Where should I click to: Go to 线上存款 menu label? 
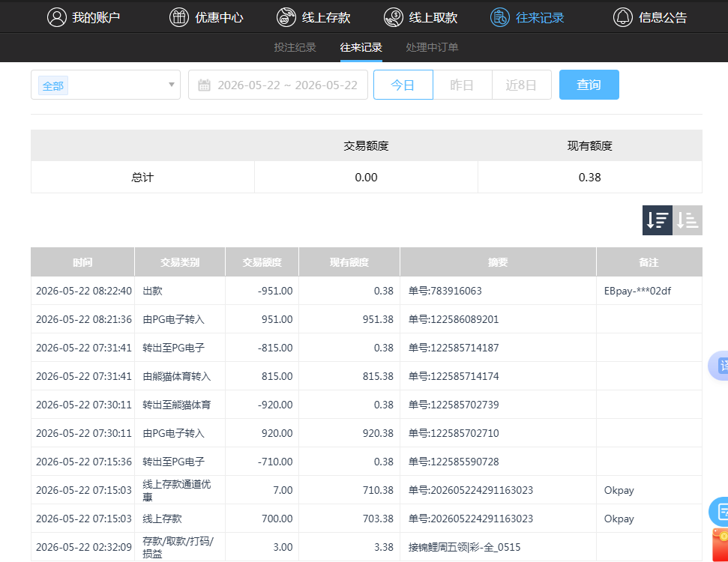click(326, 18)
